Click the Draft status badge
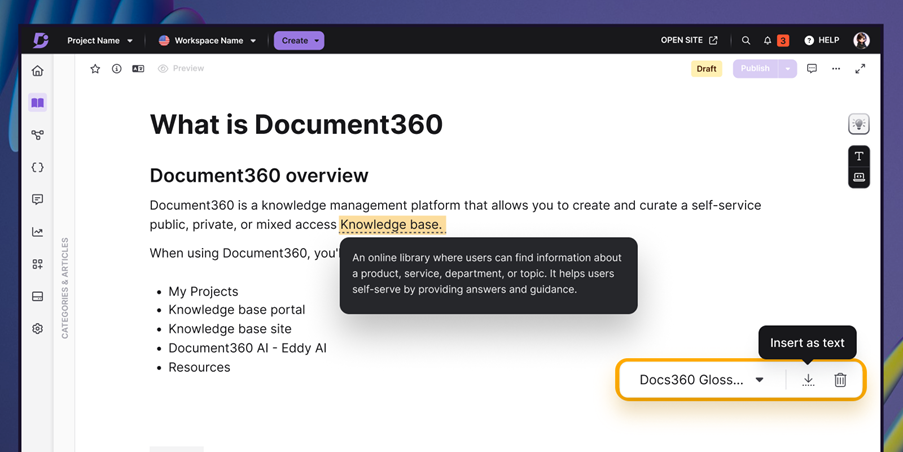The height and width of the screenshot is (452, 903). pos(706,69)
